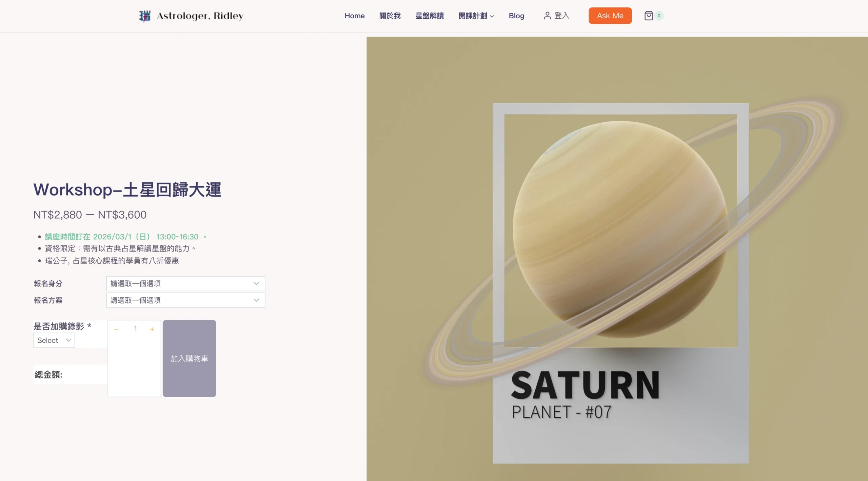Open the shopping cart icon
The image size is (868, 481).
[x=648, y=16]
